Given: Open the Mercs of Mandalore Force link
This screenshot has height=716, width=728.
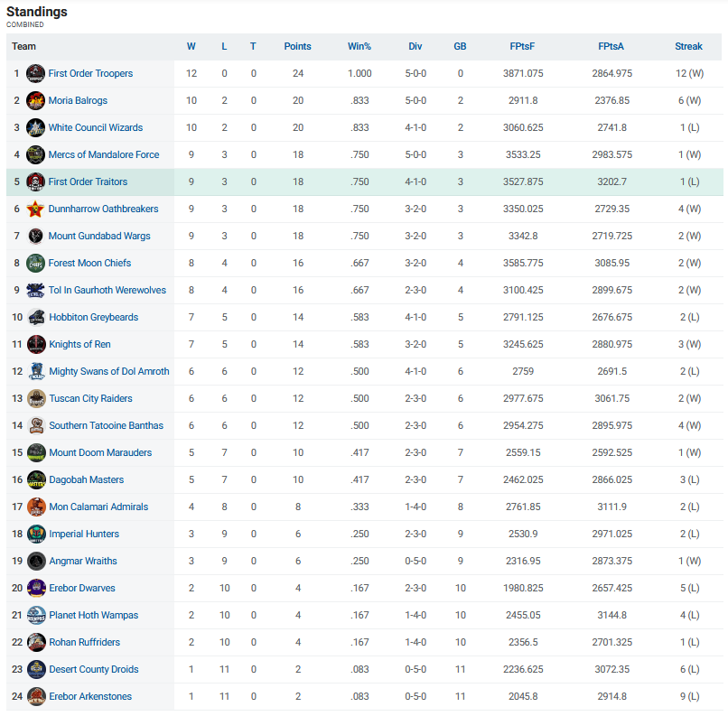Looking at the screenshot, I should pos(103,154).
